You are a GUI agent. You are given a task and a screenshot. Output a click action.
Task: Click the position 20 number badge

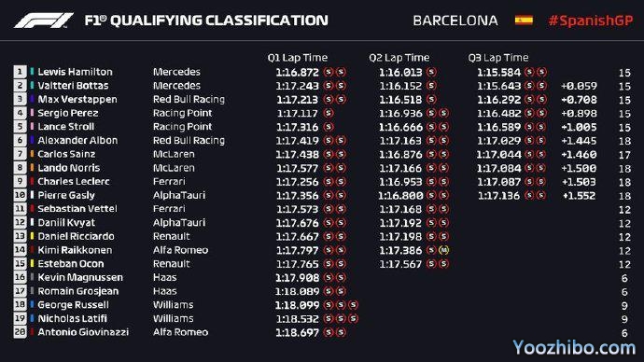(20, 332)
